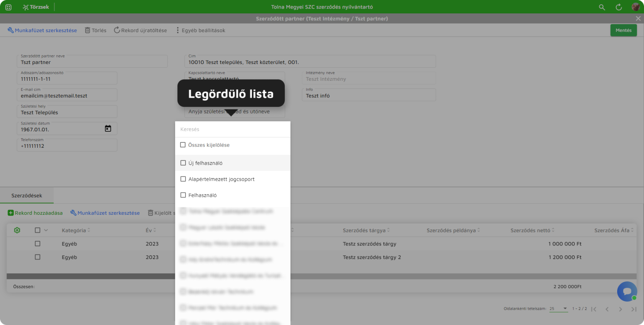This screenshot has height=325, width=644.
Task: Click the Törlés trash button
Action: click(95, 30)
